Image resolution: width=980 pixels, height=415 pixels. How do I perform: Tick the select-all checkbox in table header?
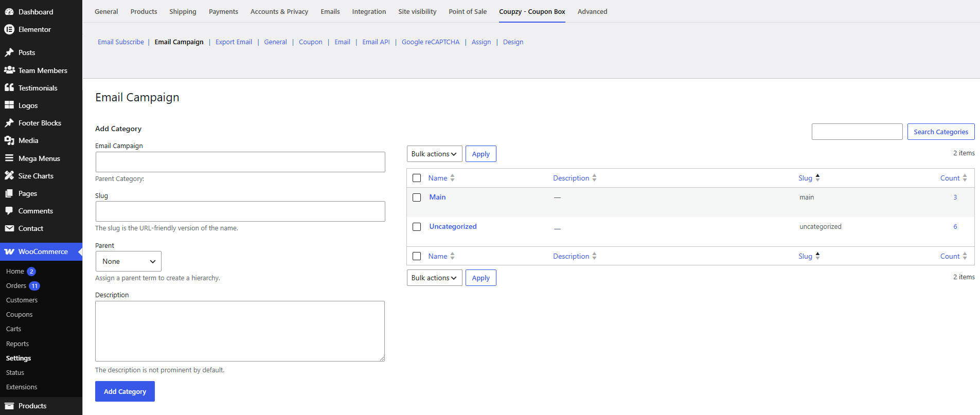[417, 178]
